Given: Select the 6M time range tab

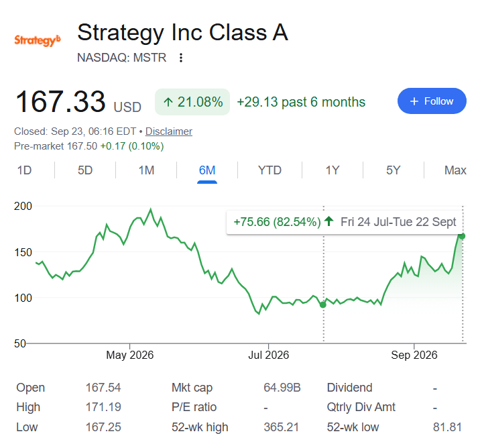Looking at the screenshot, I should point(207,170).
